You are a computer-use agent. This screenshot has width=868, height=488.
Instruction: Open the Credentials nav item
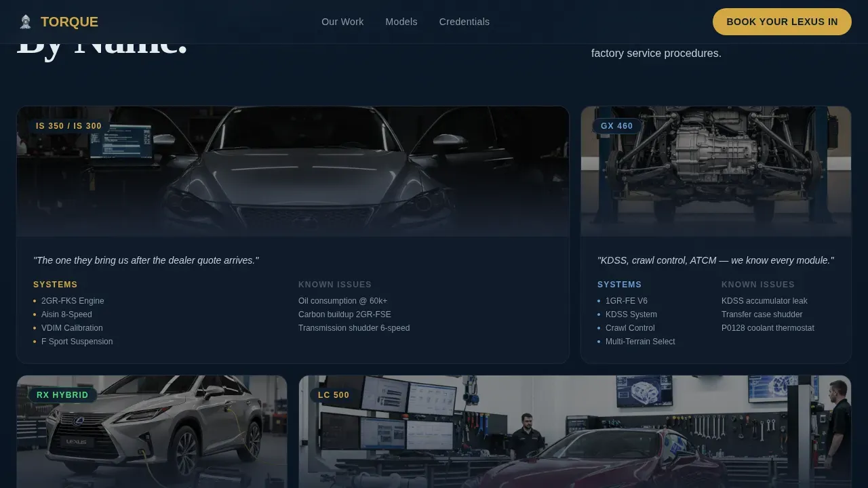[465, 22]
